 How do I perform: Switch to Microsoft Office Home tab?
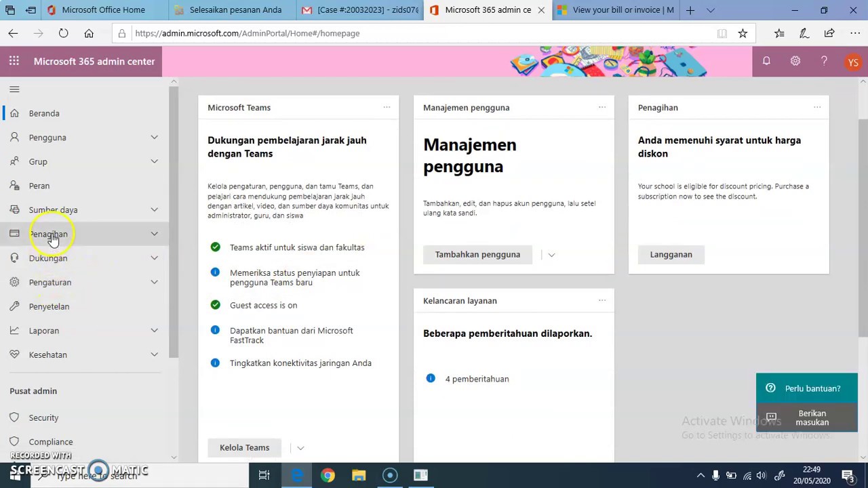105,10
